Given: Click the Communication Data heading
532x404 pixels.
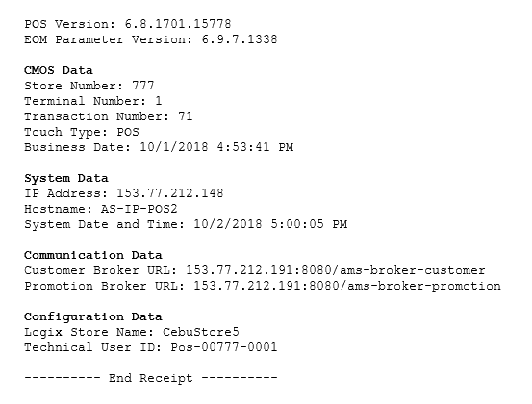Looking at the screenshot, I should (93, 255).
